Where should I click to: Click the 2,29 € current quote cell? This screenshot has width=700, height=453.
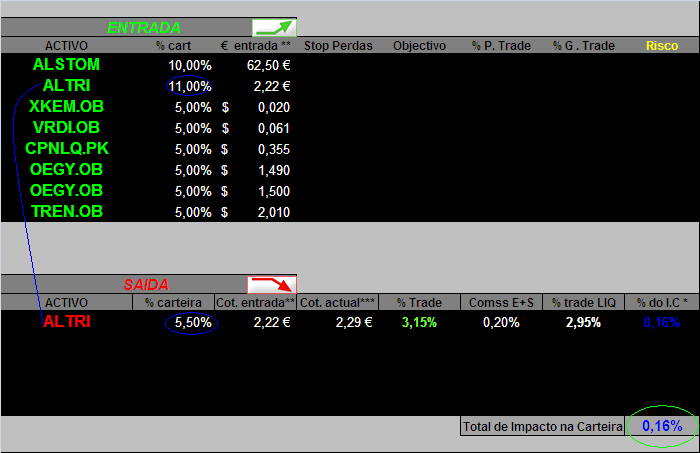(354, 323)
